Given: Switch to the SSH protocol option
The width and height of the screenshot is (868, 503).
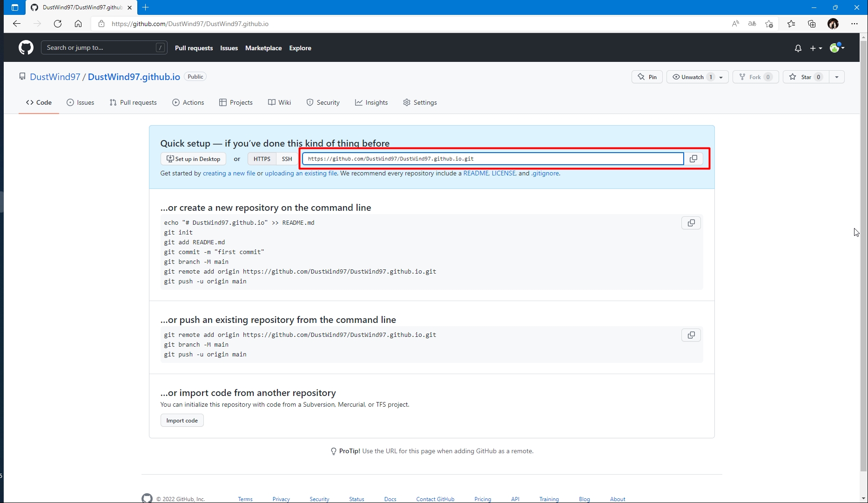Looking at the screenshot, I should [x=287, y=159].
